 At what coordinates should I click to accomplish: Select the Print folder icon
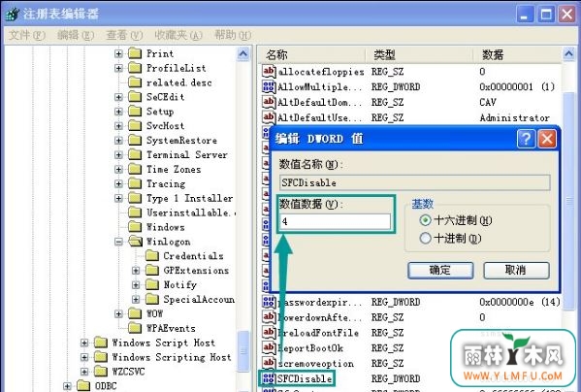tap(135, 53)
